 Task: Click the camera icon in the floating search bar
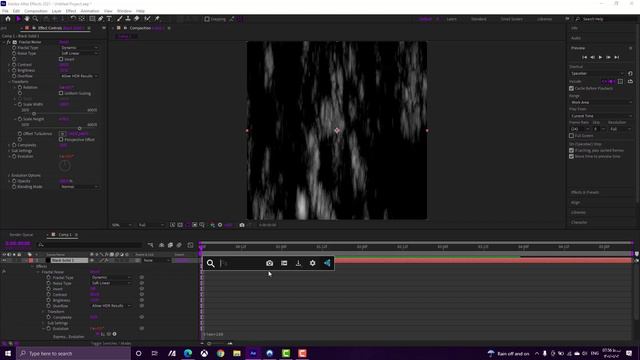[x=269, y=263]
